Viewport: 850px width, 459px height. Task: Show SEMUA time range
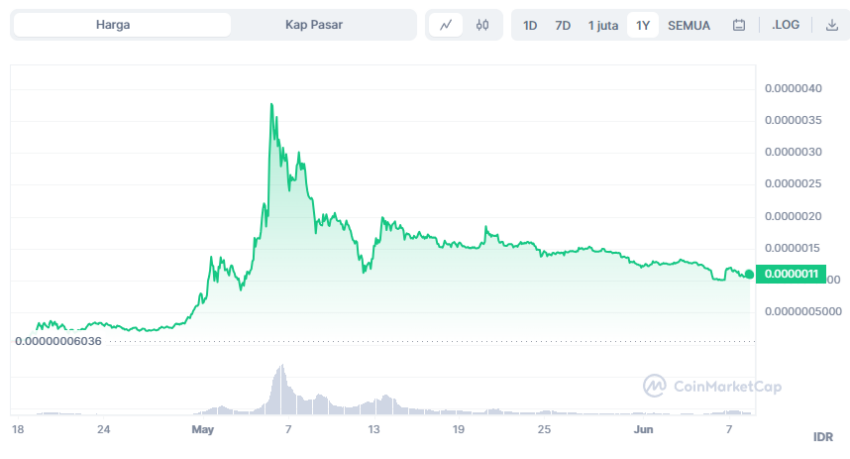point(688,25)
